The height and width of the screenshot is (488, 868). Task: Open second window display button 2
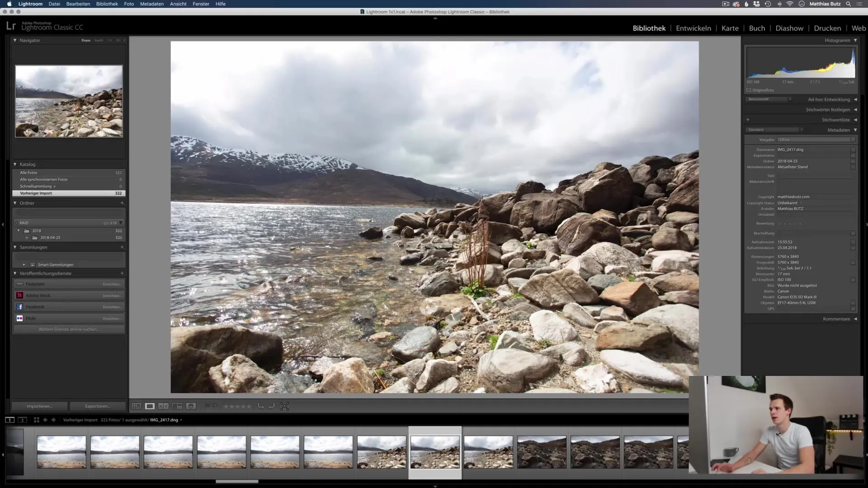[x=22, y=420]
